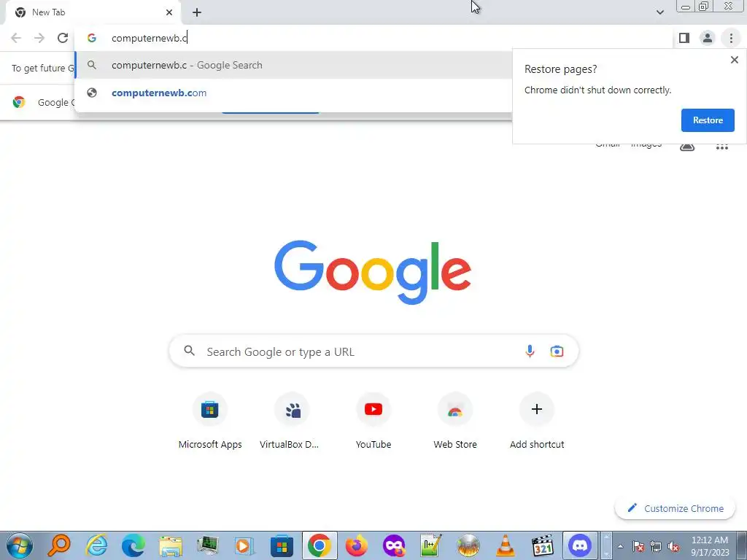The width and height of the screenshot is (747, 560).
Task: Open a new tab with plus button
Action: point(197,12)
